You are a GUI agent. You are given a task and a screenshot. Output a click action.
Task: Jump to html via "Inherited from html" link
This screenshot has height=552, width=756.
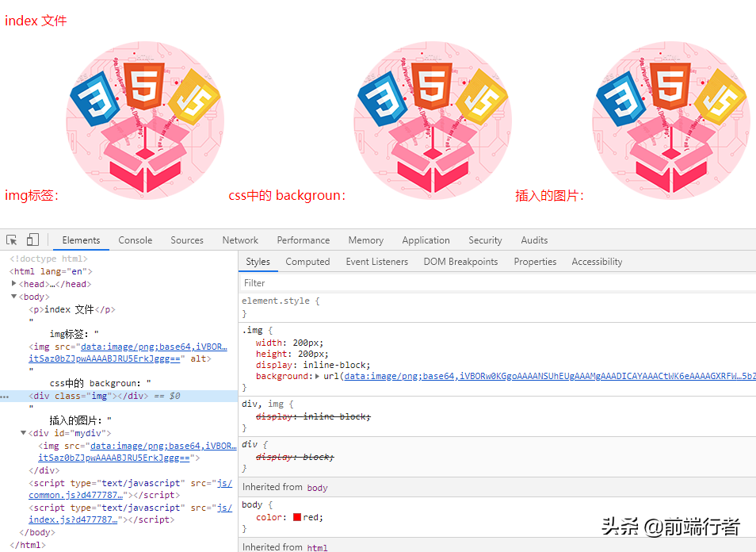pyautogui.click(x=317, y=548)
